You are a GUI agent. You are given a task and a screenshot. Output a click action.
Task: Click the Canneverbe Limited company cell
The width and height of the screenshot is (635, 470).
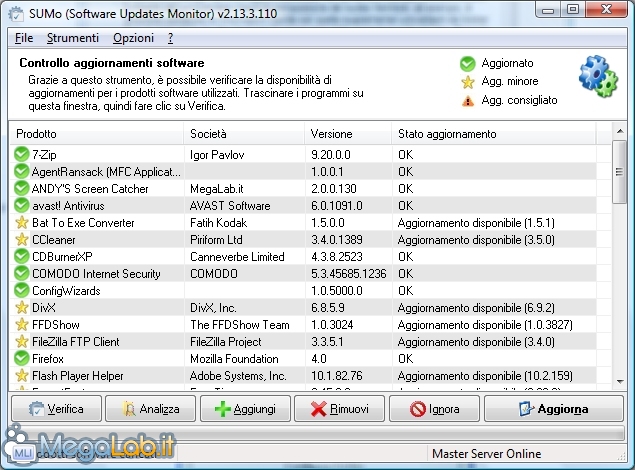click(237, 257)
